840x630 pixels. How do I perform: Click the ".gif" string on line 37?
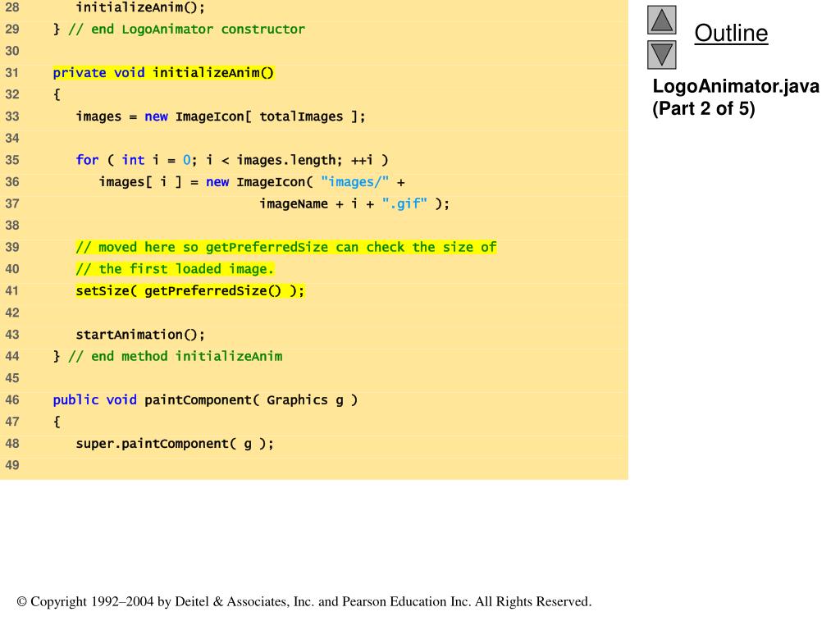coord(404,204)
